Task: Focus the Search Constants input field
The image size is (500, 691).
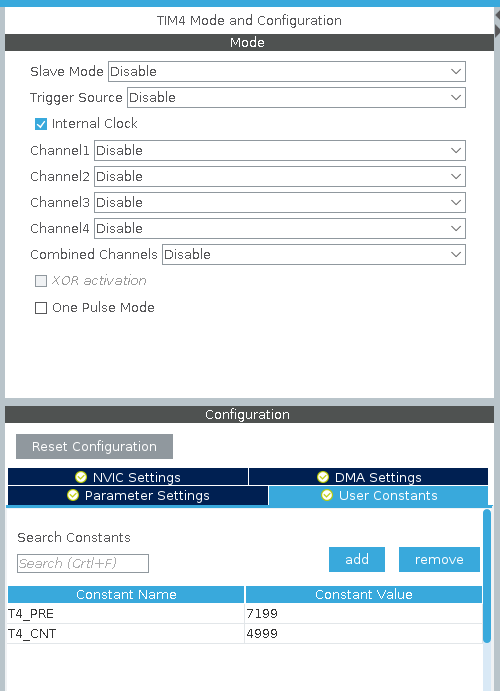Action: click(83, 563)
